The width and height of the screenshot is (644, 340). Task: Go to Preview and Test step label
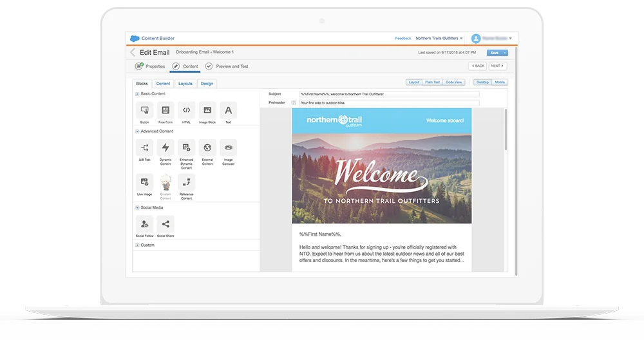click(232, 66)
